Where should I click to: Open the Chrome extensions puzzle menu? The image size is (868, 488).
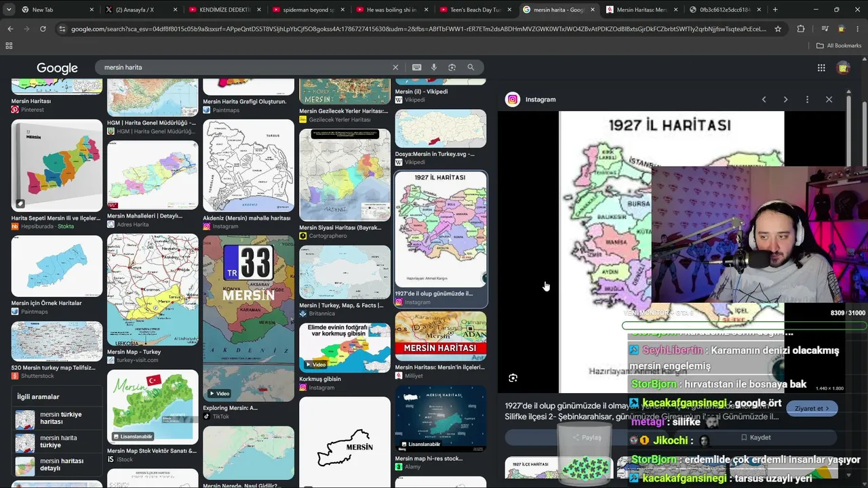[x=801, y=29]
